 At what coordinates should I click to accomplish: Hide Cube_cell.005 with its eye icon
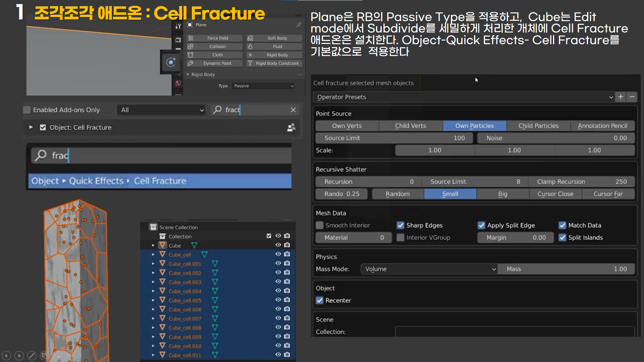point(278,300)
